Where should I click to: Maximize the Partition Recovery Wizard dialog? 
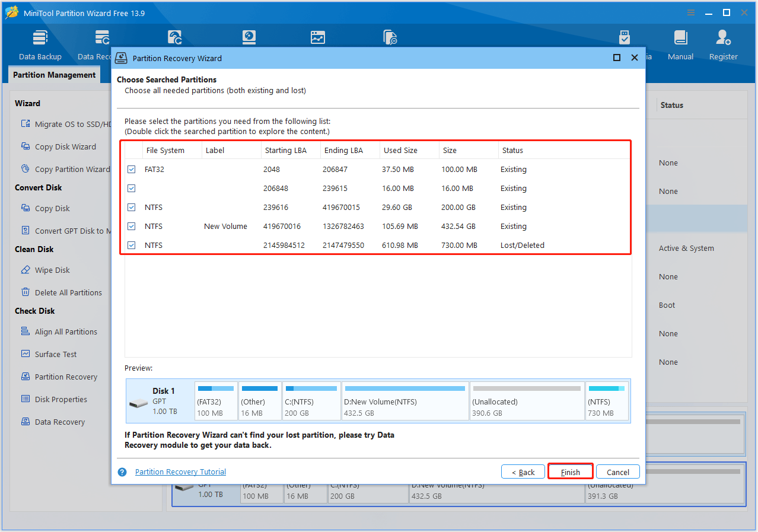[x=617, y=58]
